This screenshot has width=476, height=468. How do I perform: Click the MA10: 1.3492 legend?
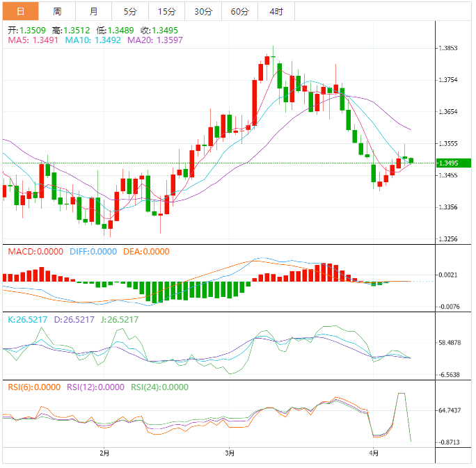click(93, 40)
